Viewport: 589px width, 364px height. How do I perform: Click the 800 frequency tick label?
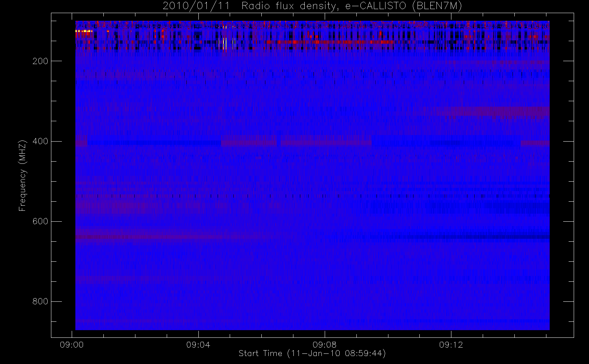tap(40, 301)
